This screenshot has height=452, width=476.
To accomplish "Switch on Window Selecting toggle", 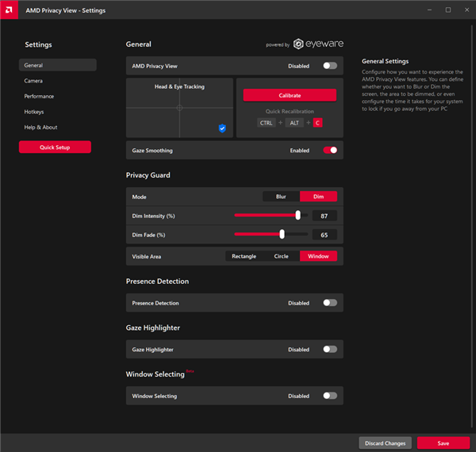I will [x=329, y=396].
